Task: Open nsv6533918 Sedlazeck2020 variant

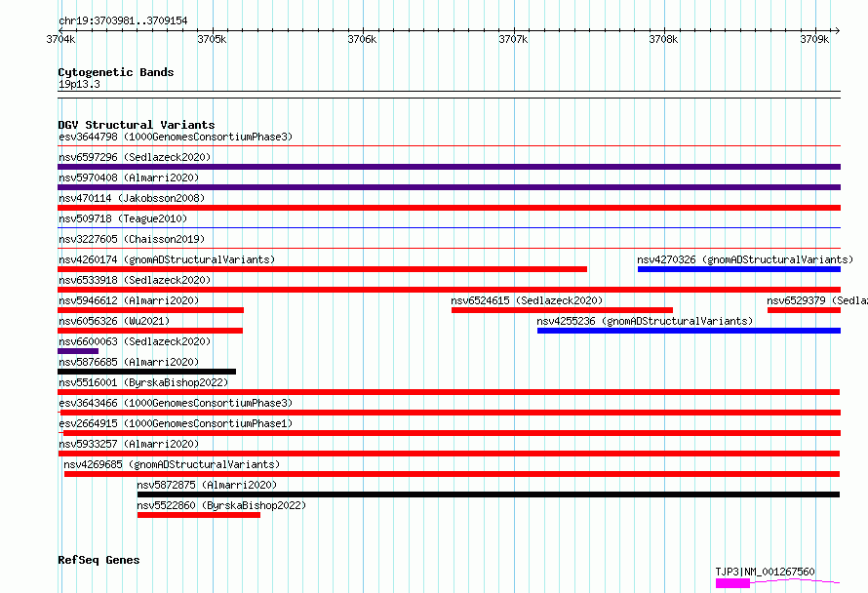Action: pyautogui.click(x=135, y=280)
